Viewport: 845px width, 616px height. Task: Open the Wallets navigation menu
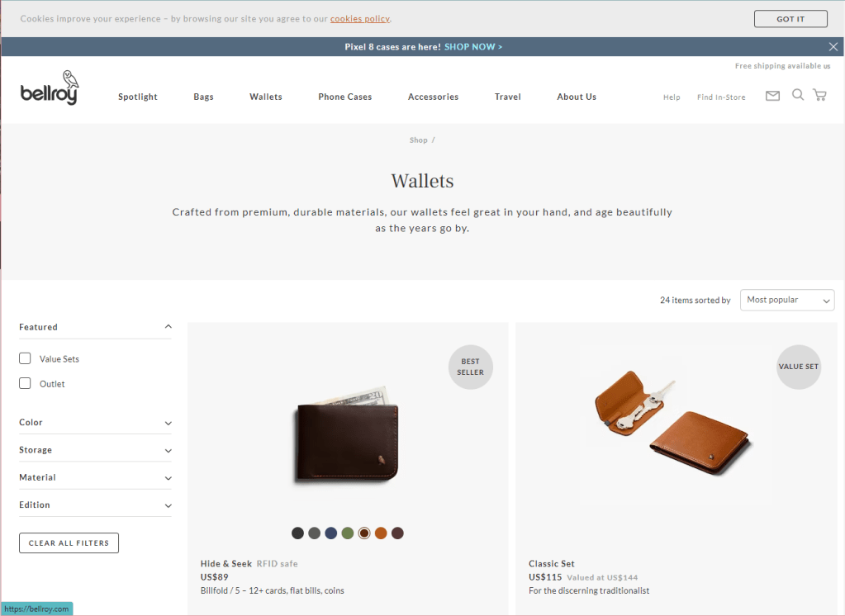(x=266, y=97)
